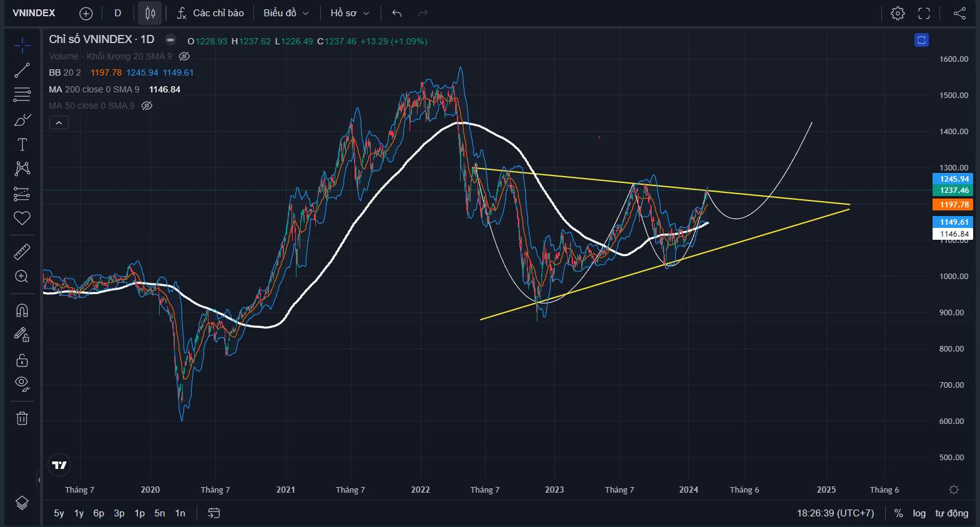
Task: Click the 18:26:39 (UTC+7) timezone
Action: pos(835,513)
